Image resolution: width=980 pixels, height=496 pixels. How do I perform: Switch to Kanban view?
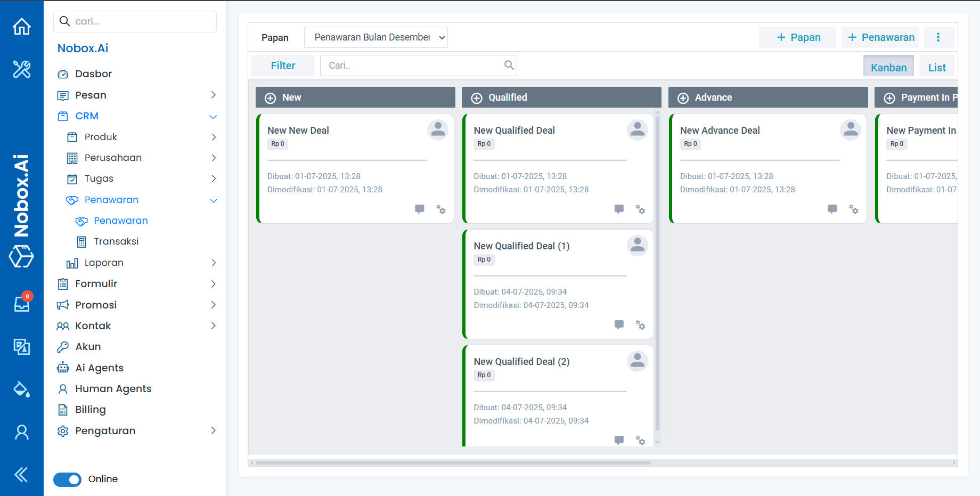[888, 67]
